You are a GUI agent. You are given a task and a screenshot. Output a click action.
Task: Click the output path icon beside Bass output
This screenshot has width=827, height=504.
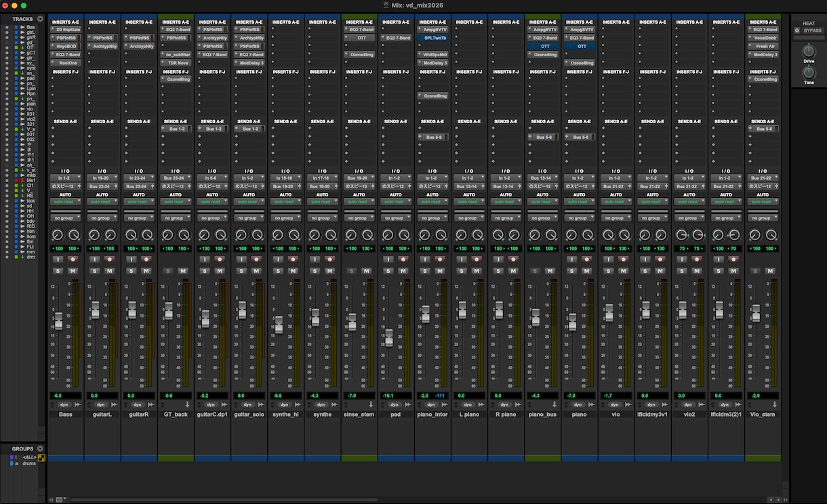pos(79,186)
